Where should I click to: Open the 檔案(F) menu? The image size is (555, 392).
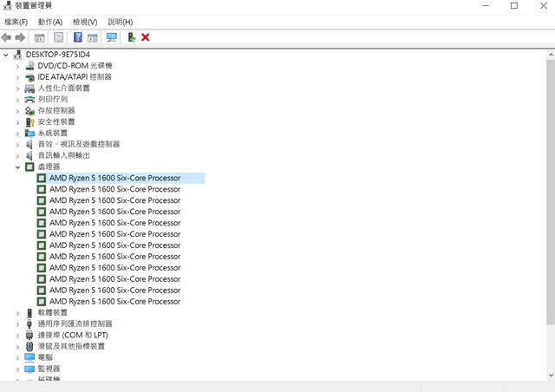(x=16, y=22)
